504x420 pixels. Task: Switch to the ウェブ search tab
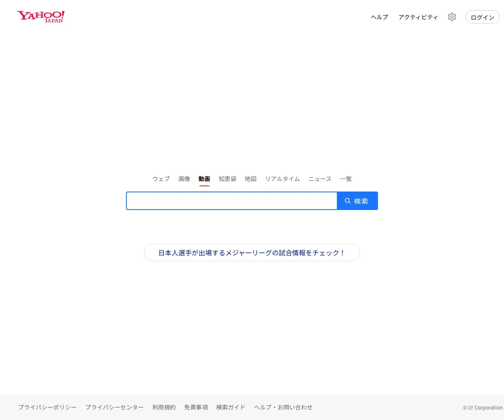[161, 179]
